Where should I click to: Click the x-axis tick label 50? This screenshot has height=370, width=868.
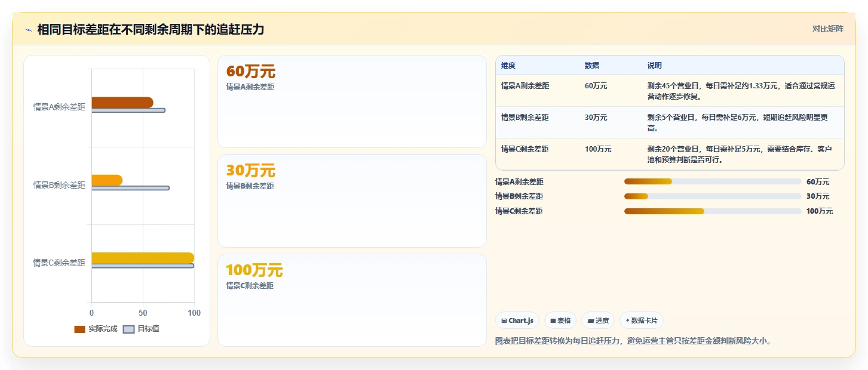click(x=143, y=313)
